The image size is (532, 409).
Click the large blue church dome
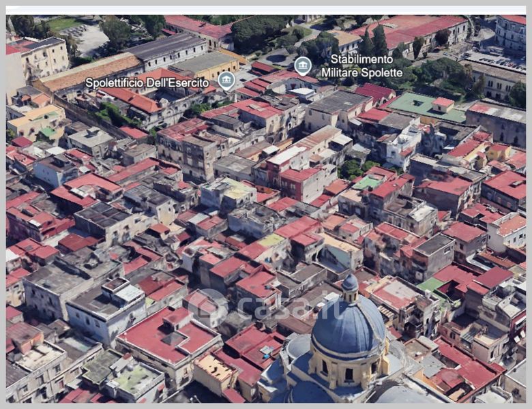pyautogui.click(x=349, y=327)
